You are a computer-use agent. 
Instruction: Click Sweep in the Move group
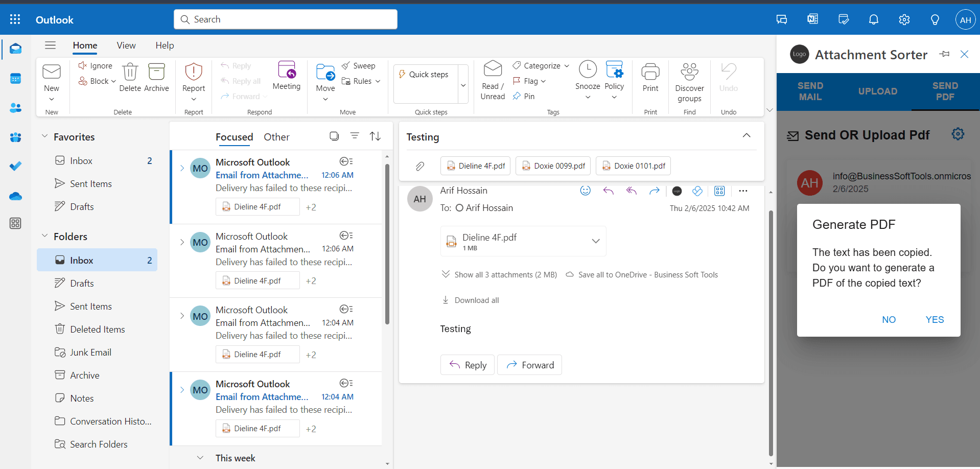359,66
